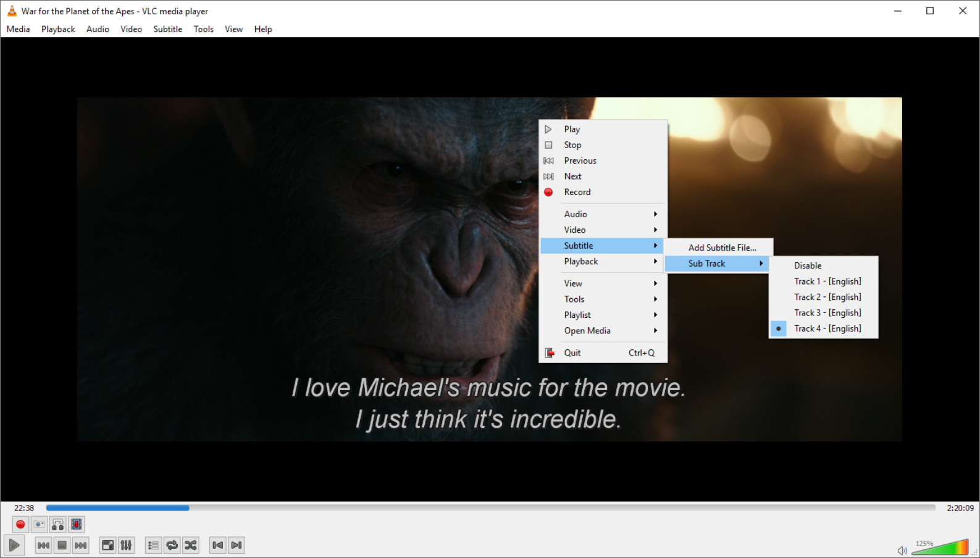
Task: Click the double-arrow next media button right of Stop
Action: (x=81, y=545)
